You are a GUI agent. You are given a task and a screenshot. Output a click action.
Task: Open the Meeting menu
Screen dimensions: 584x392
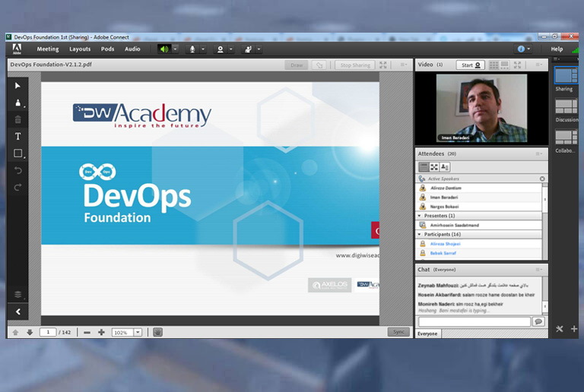(48, 49)
